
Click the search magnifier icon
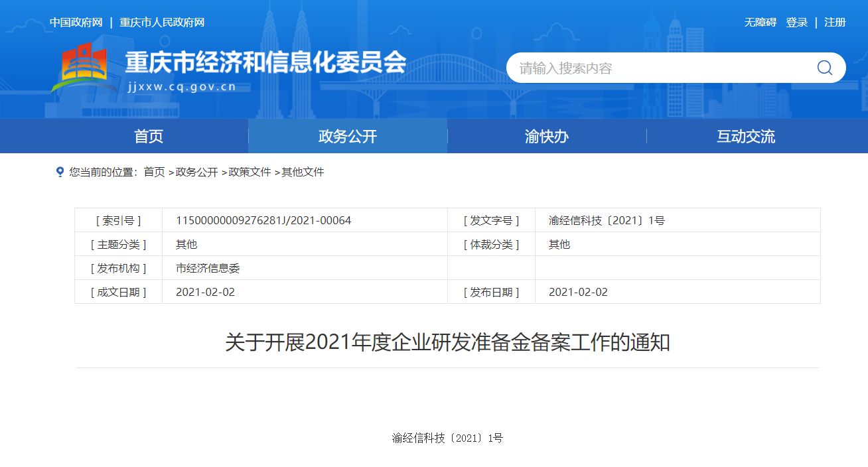pos(824,68)
